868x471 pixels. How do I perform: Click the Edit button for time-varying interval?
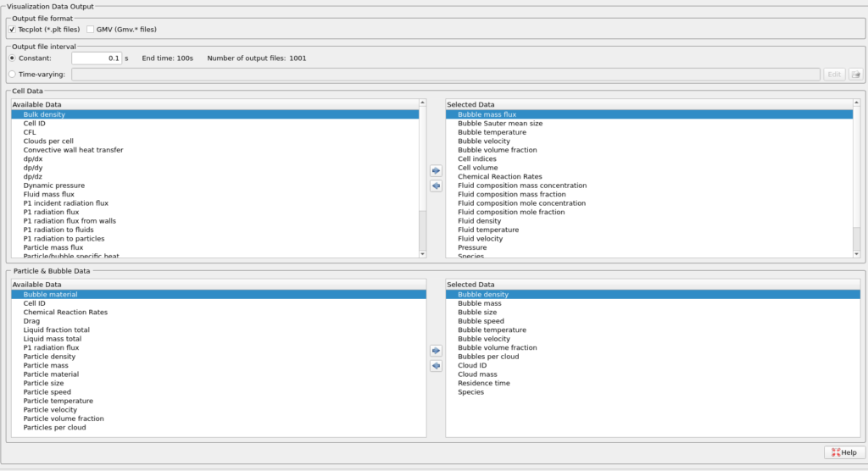pyautogui.click(x=834, y=75)
